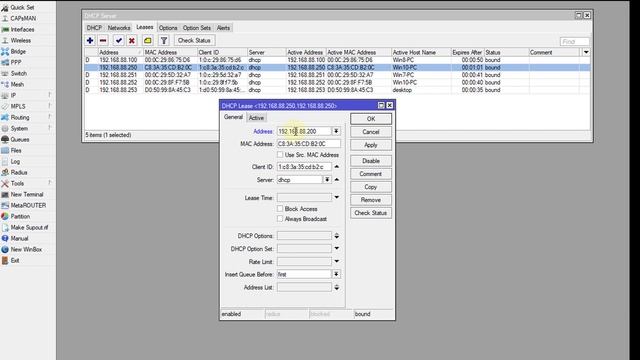640x360 pixels.
Task: Switch to Networks tab
Action: [119, 28]
